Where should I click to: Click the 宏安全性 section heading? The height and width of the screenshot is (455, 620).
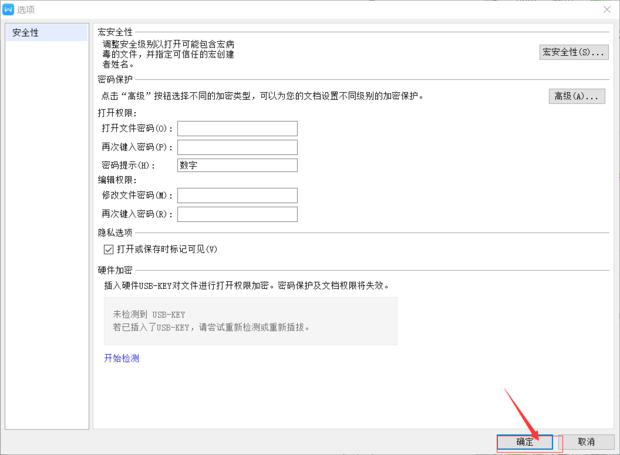115,32
